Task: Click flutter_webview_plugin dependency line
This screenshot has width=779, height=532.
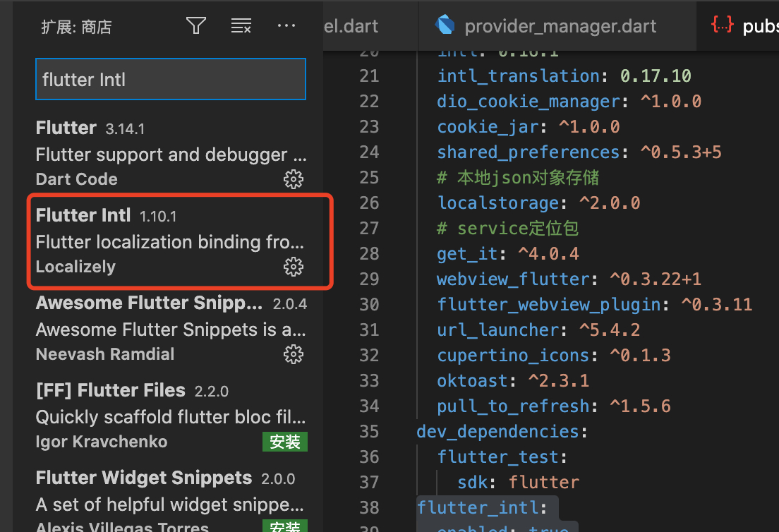Action: pyautogui.click(x=595, y=304)
